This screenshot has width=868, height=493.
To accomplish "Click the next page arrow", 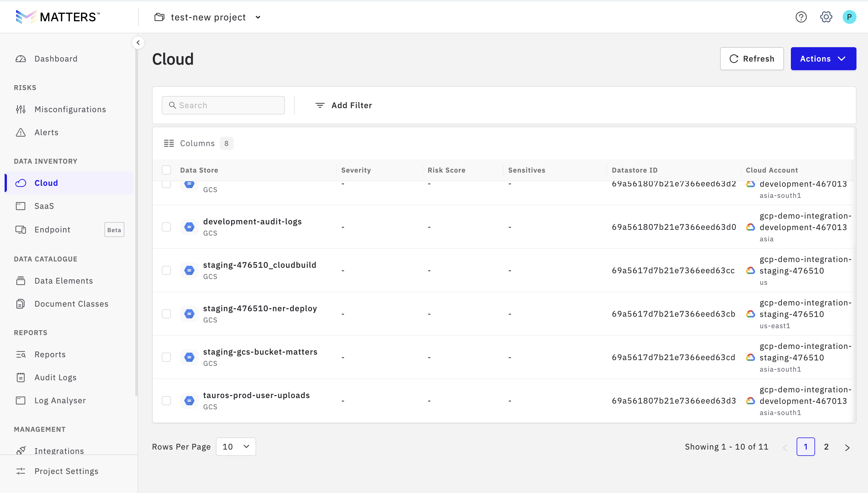I will pyautogui.click(x=847, y=447).
